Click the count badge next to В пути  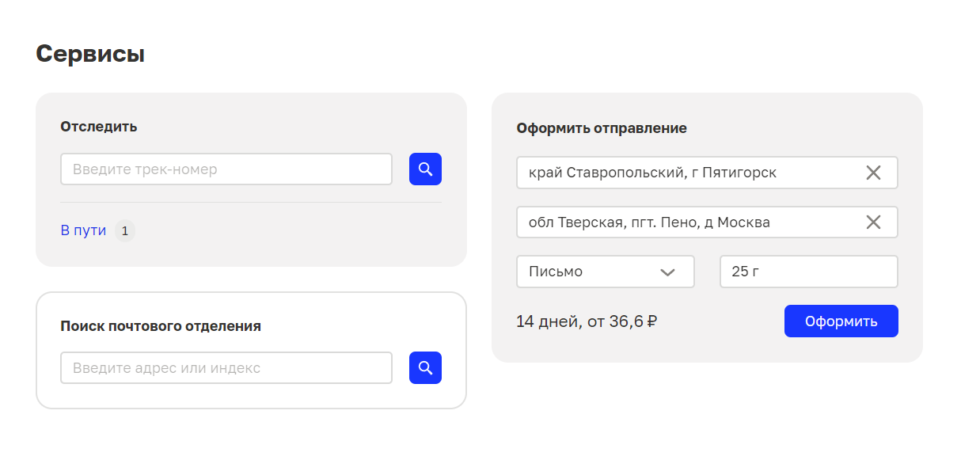coord(125,231)
